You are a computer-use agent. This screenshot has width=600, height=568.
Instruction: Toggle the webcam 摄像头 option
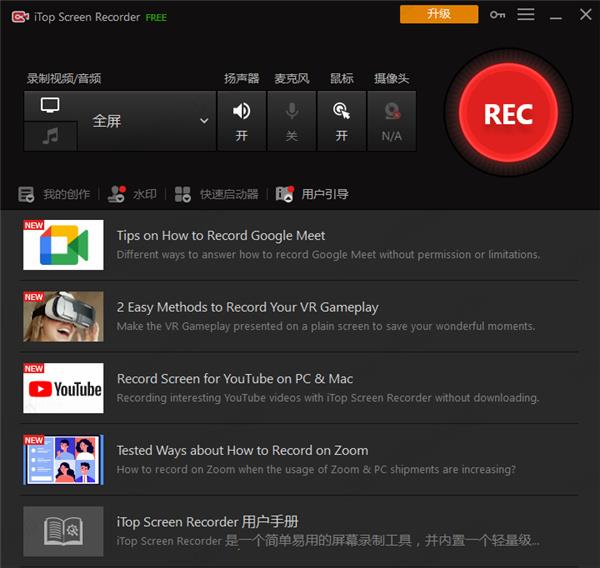point(391,121)
